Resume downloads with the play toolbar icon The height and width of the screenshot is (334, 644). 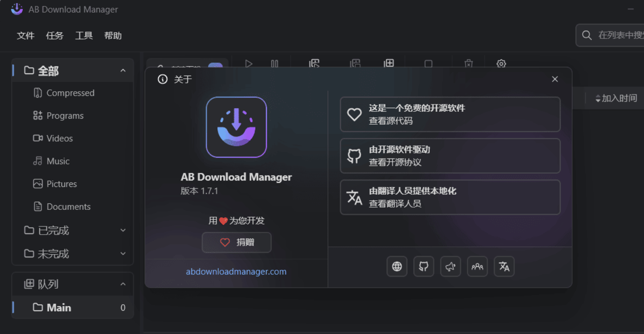point(249,64)
